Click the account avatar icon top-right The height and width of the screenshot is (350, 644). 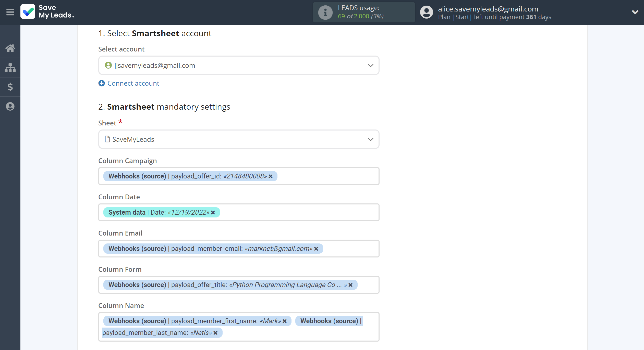[x=425, y=12]
